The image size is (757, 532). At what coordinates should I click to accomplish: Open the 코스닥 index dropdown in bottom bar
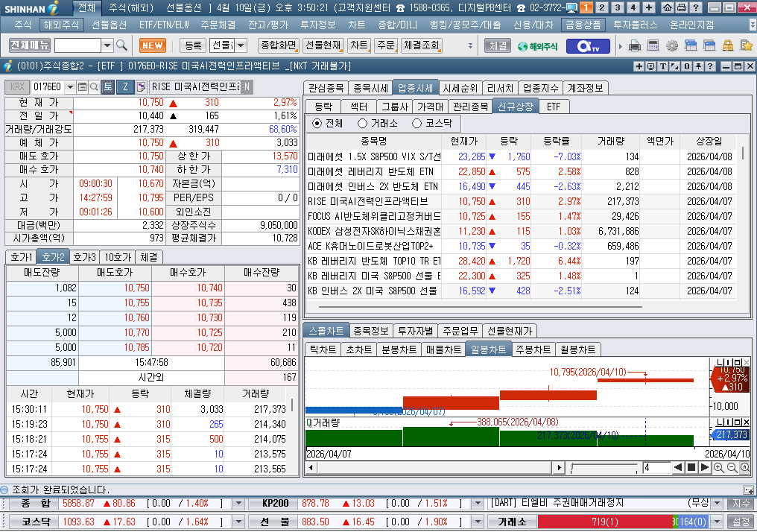238,522
